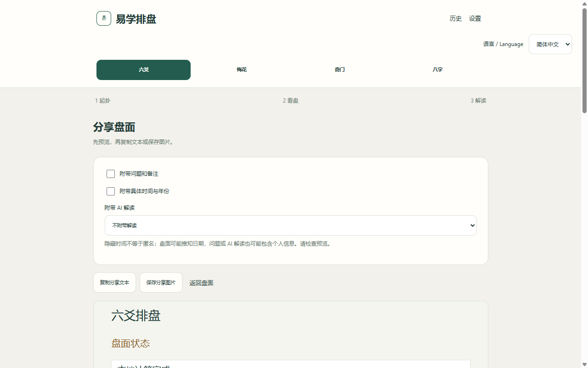The height and width of the screenshot is (368, 588).
Task: Click the 六爻排盘 preview heading
Action: (x=136, y=316)
